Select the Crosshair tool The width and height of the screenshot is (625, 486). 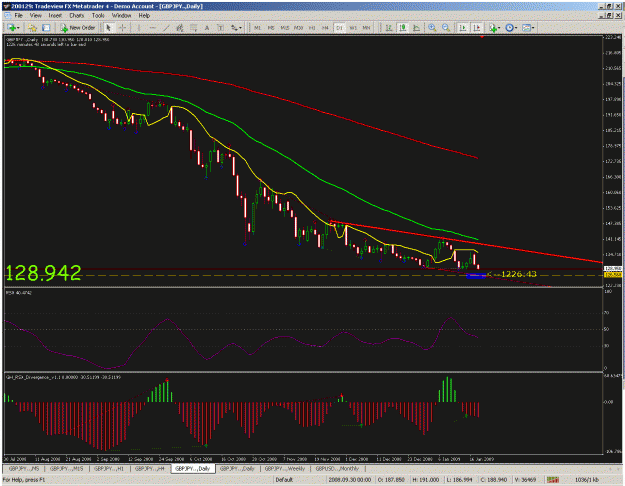123,28
